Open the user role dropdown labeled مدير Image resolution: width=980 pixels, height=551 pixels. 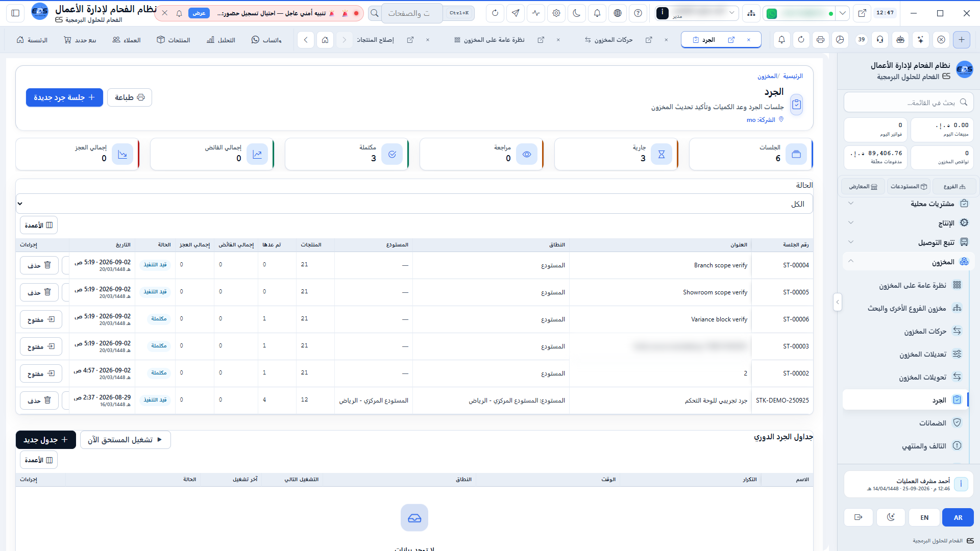coord(697,13)
